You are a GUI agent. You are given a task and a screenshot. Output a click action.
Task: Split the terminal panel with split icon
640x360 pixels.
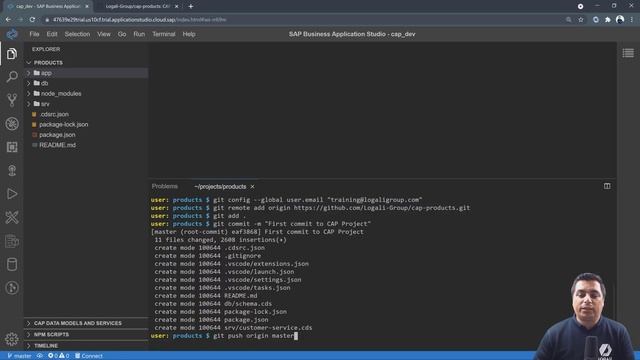[607, 186]
